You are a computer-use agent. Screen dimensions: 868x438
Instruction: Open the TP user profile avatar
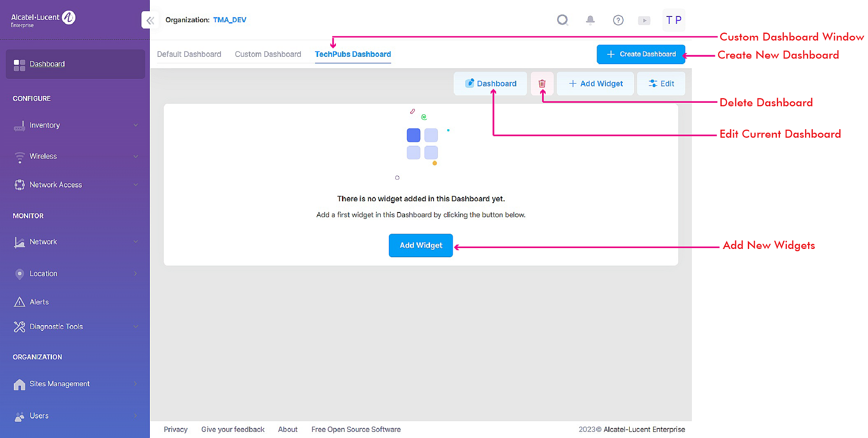(674, 20)
